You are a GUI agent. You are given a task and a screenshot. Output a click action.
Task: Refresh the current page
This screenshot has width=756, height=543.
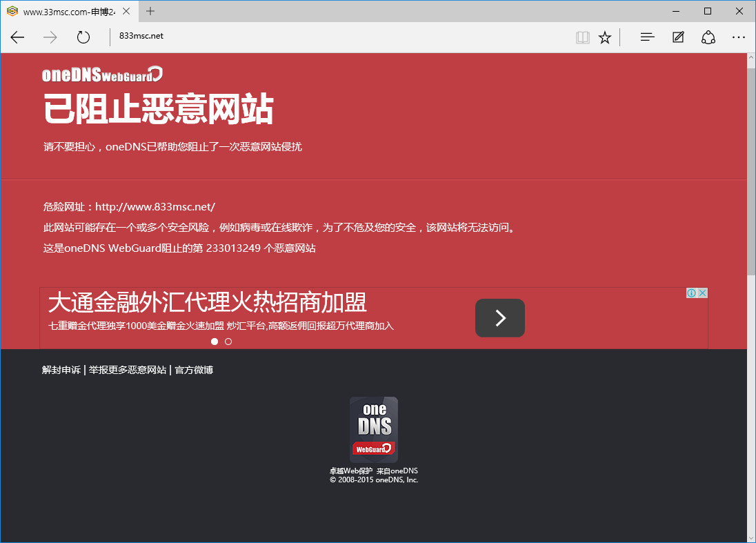click(x=83, y=37)
